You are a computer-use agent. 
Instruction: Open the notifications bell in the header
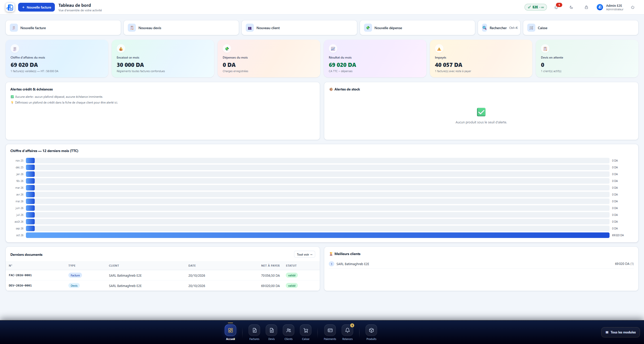pos(556,7)
